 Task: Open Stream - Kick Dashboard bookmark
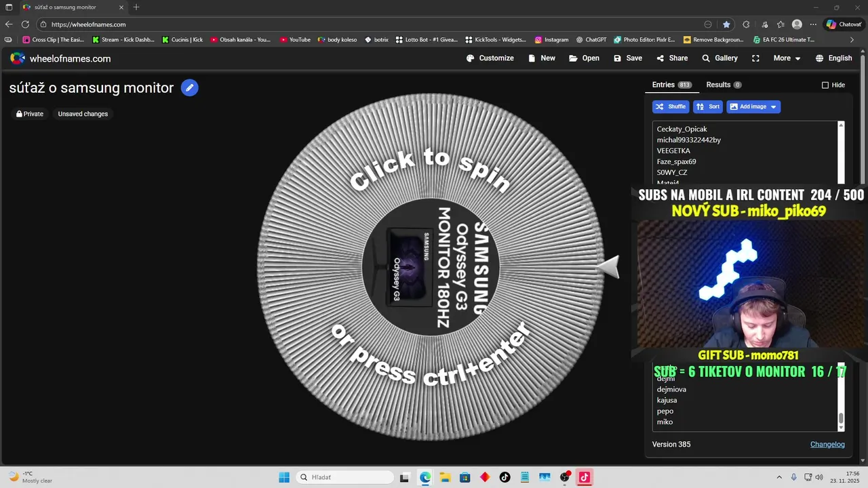coord(123,39)
